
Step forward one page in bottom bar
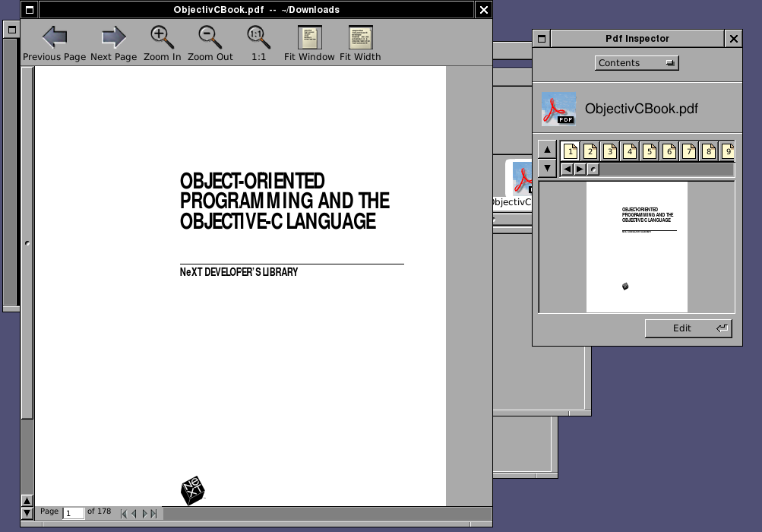pos(144,514)
